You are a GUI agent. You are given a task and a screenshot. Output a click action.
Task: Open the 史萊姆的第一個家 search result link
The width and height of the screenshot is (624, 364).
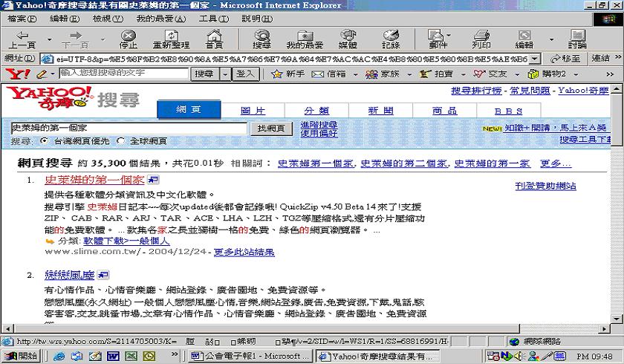tap(94, 180)
